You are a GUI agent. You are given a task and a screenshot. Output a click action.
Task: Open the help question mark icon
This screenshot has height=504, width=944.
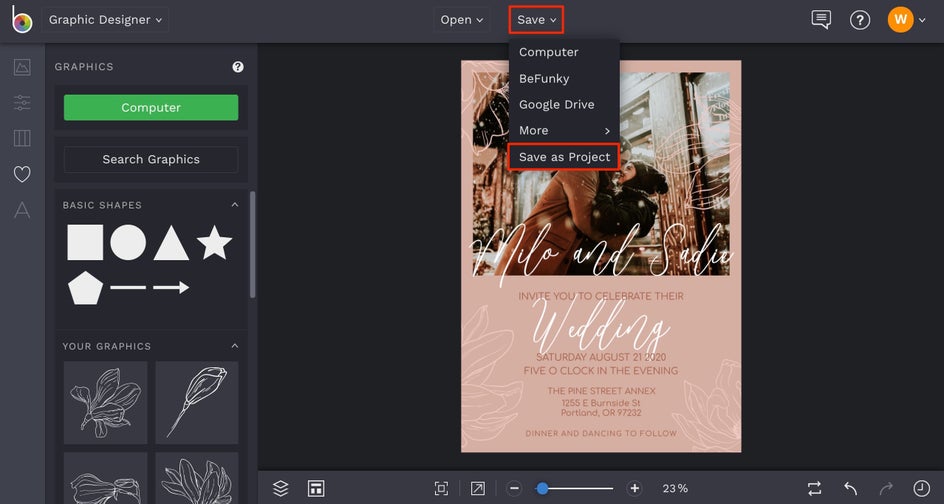pos(860,20)
